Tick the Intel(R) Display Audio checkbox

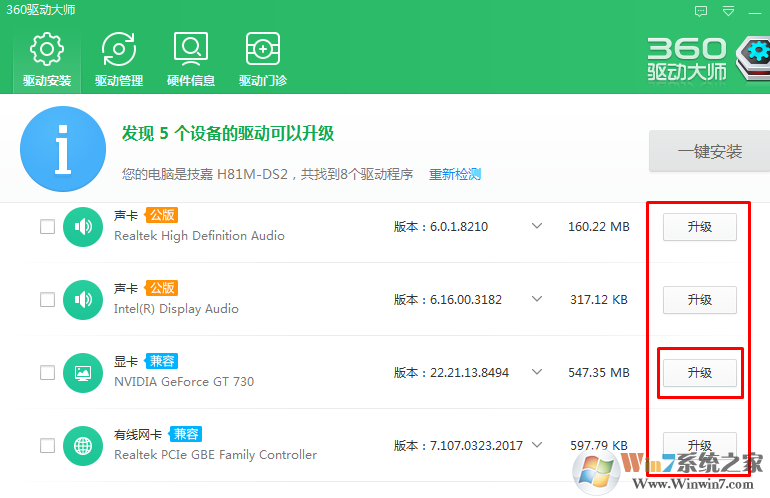47,300
